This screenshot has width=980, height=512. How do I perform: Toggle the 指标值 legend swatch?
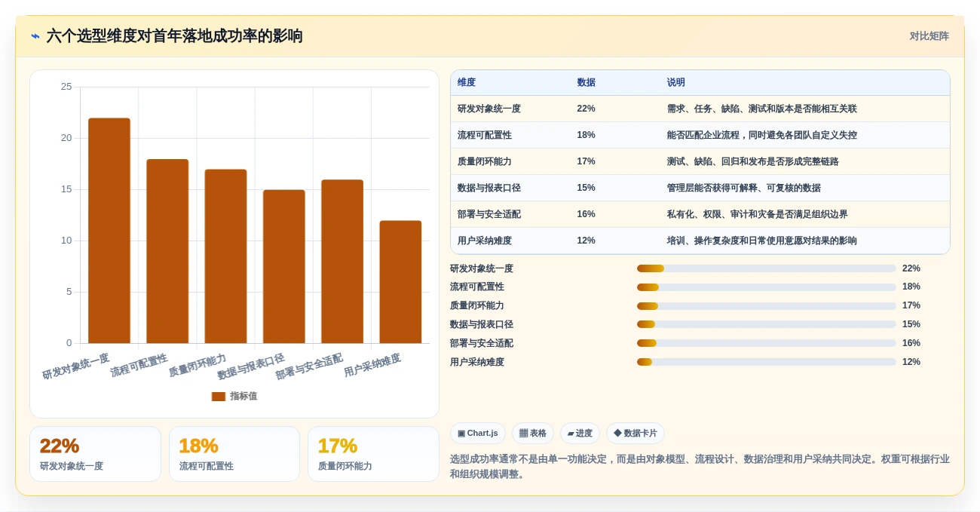pos(219,396)
